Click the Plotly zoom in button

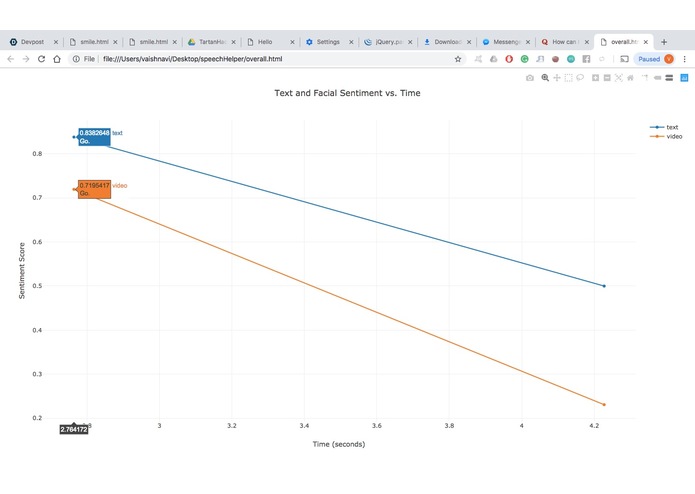596,78
